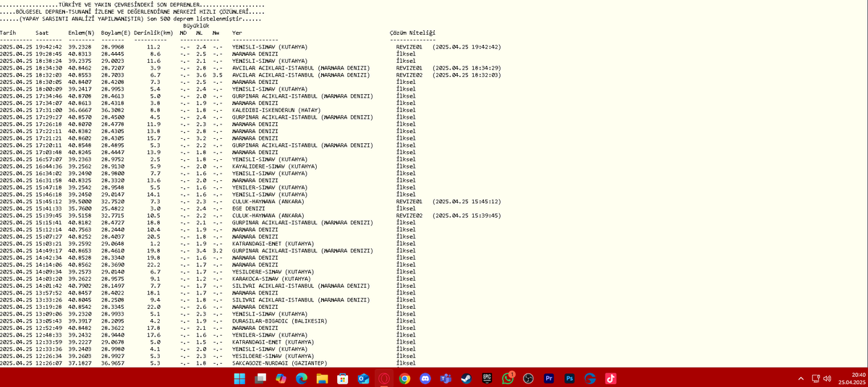Launch Copilot from the taskbar

(x=281, y=378)
